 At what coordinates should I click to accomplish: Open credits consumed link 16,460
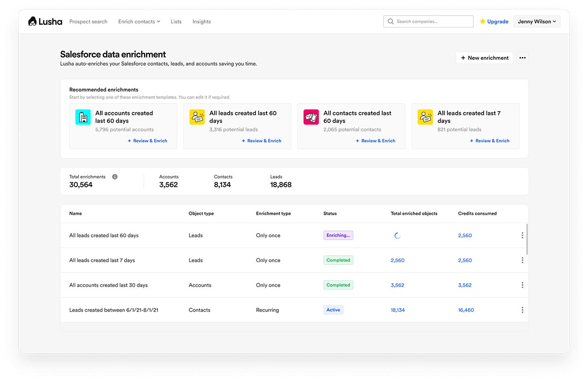pos(466,310)
